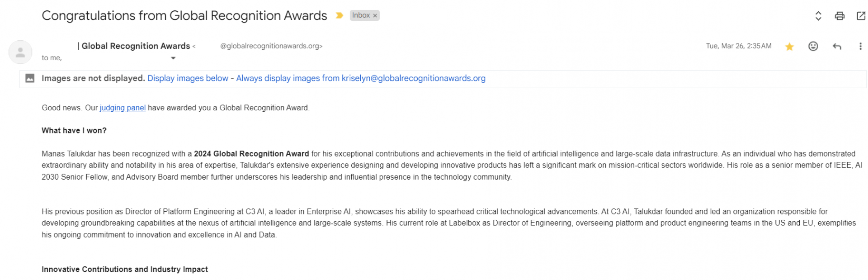This screenshot has width=868, height=280.
Task: Click the sender avatar picture
Action: click(x=20, y=52)
